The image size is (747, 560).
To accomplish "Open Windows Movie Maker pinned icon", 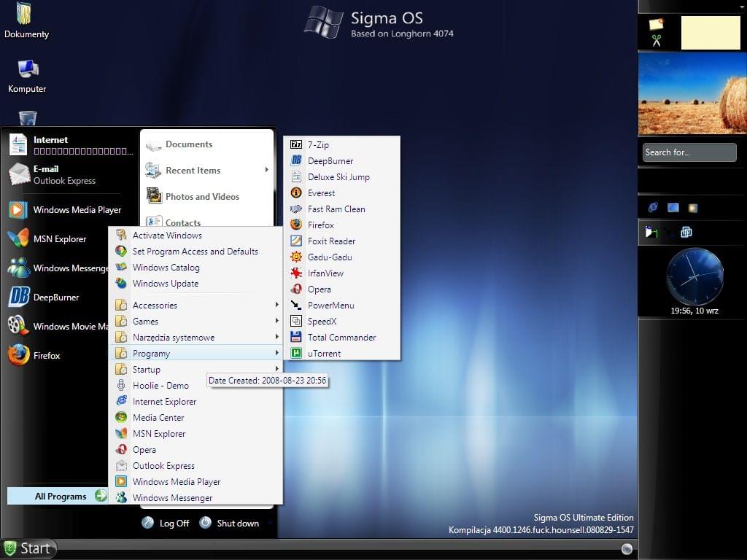I will click(18, 326).
